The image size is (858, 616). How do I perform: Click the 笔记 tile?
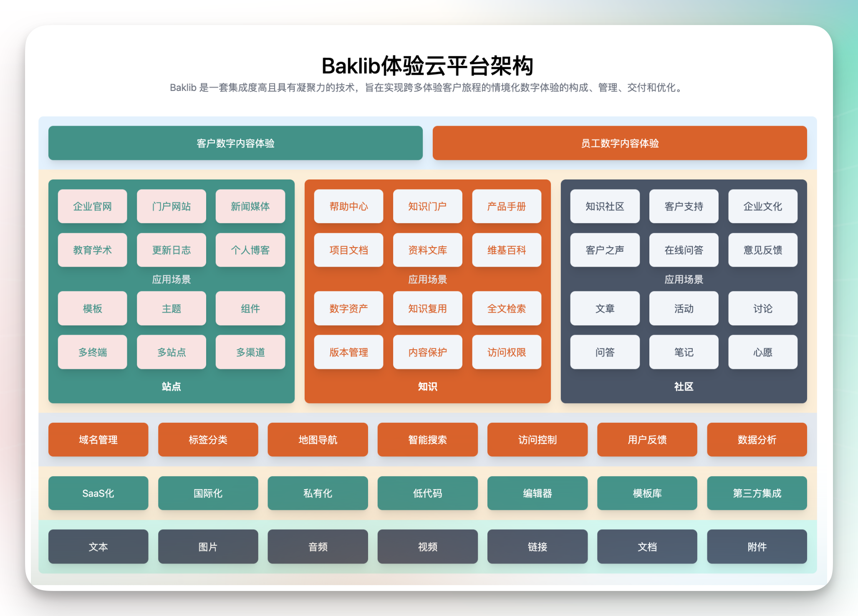click(x=684, y=352)
